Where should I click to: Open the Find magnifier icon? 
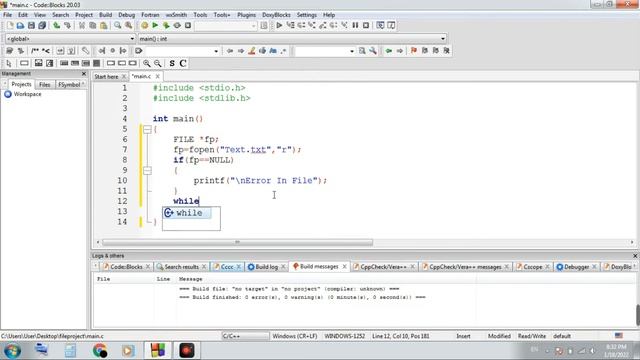tap(118, 25)
